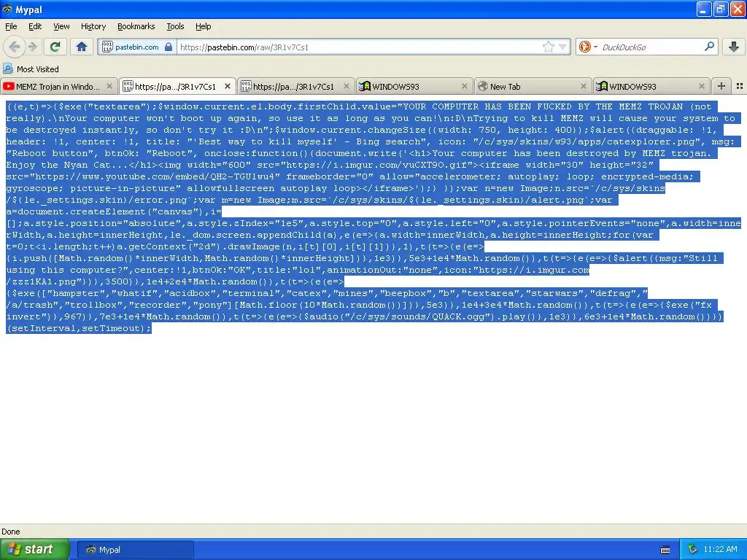Screen dimensions: 747x560
Task: Click the padlock security icon
Action: pyautogui.click(x=169, y=47)
